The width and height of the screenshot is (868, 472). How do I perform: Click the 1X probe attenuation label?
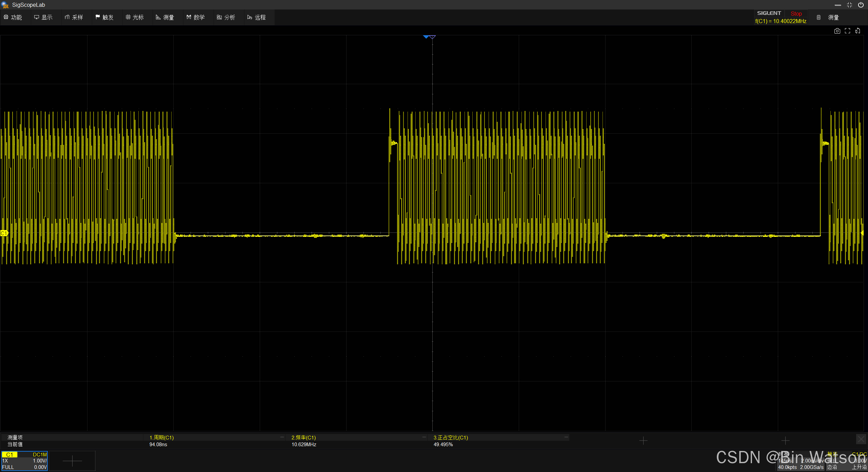[5, 461]
